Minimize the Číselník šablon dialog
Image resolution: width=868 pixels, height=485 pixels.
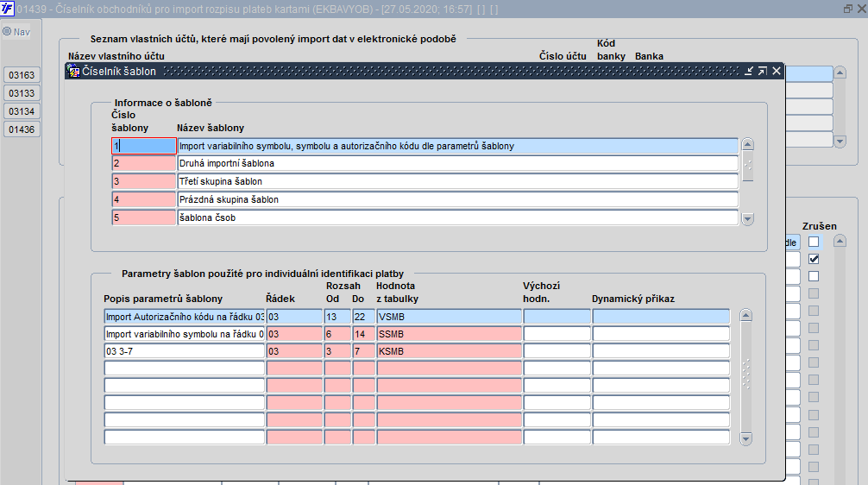click(749, 71)
